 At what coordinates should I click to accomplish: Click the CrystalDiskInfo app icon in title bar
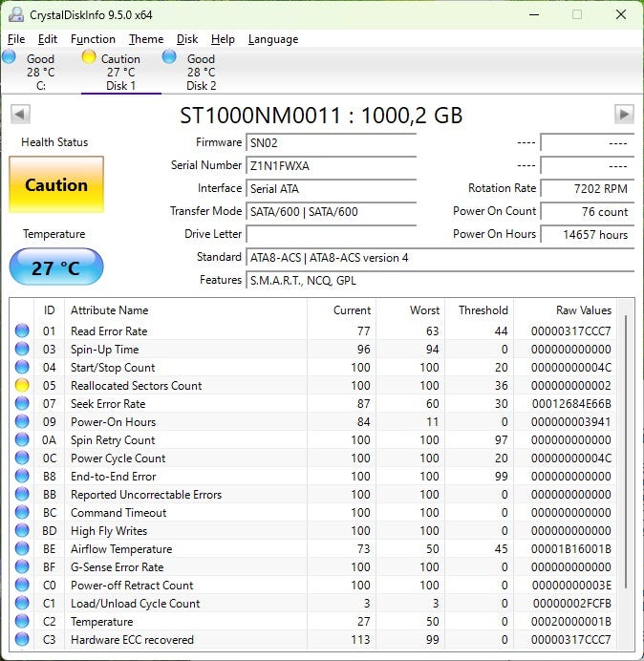coord(14,15)
